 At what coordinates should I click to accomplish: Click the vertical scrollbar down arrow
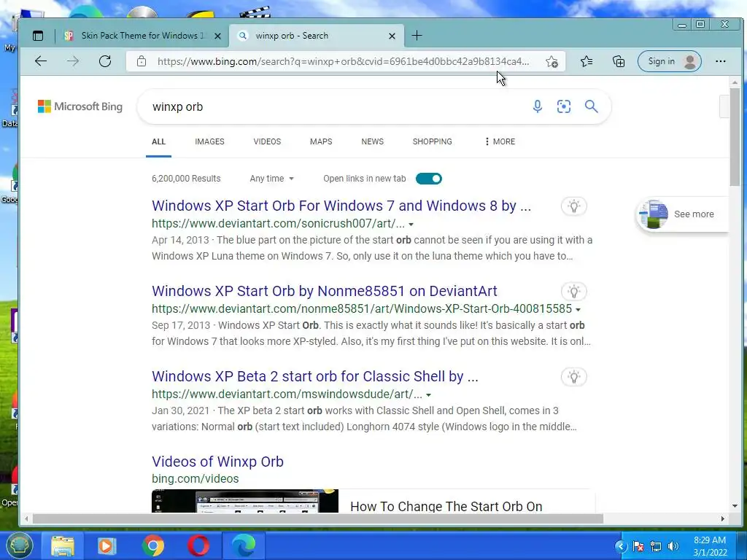pyautogui.click(x=734, y=506)
